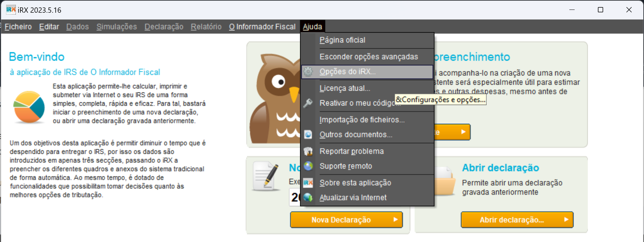Screen dimensions: 644x242
Task: Open the Simulações menu
Action: tap(117, 27)
